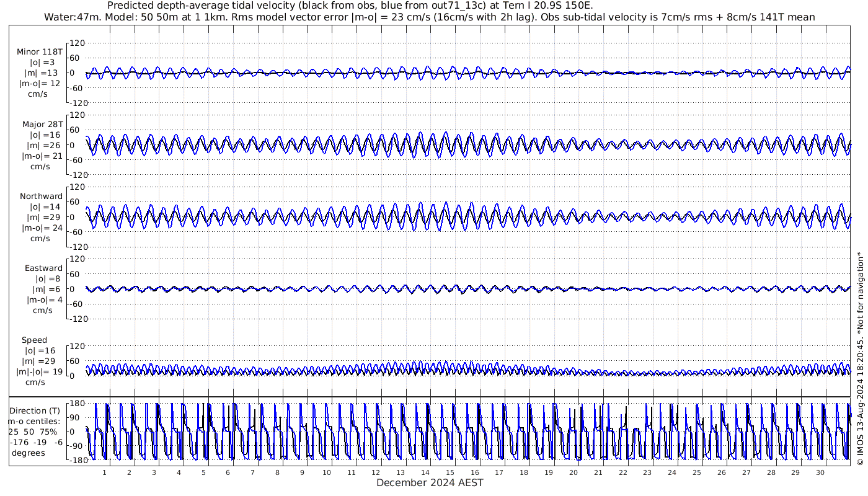
Task: Click the '25 50 75%' centile header
Action: [x=33, y=432]
